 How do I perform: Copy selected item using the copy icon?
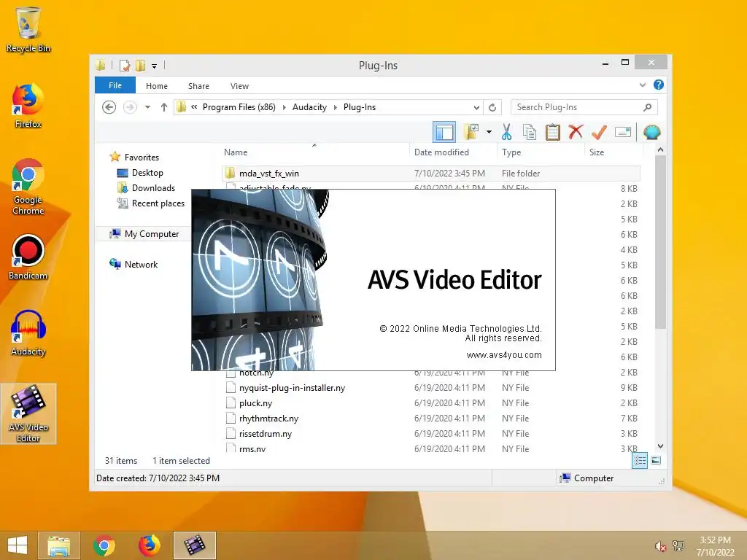(x=530, y=132)
